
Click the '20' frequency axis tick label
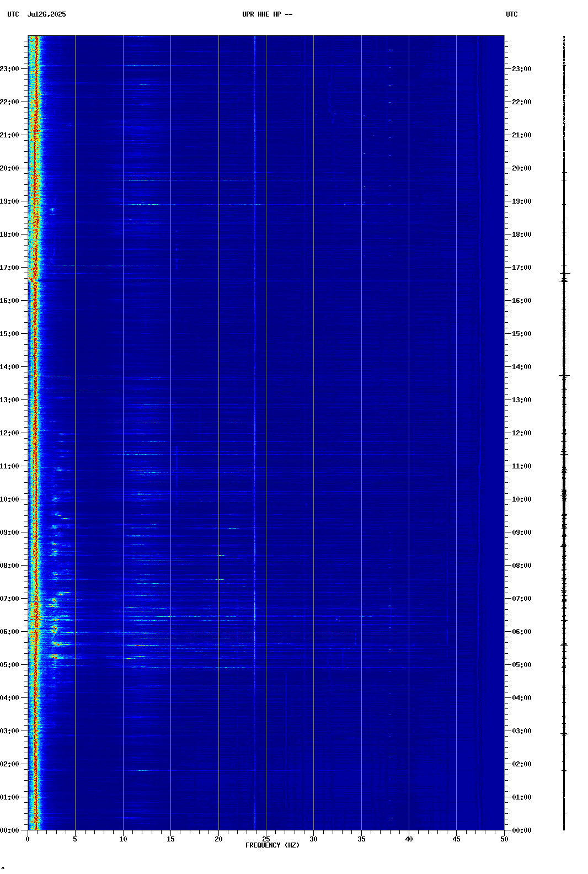[x=218, y=839]
